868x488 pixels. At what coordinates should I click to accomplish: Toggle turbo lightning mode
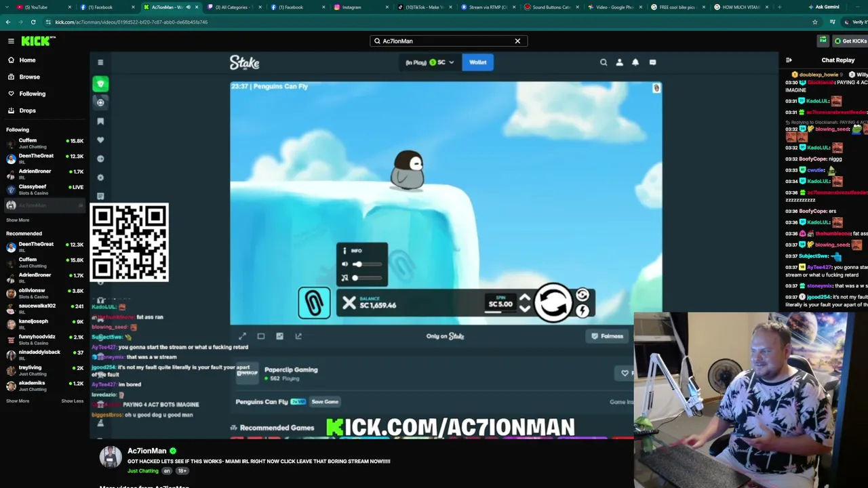[582, 311]
